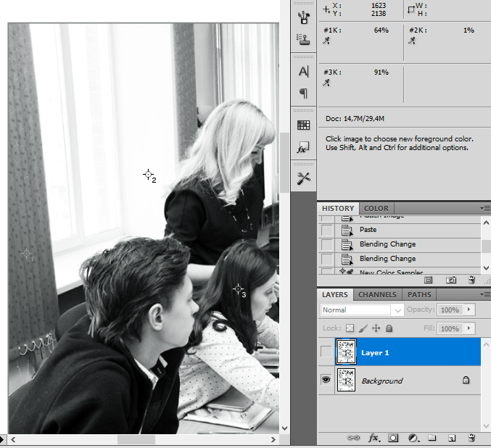Open the History panel flyout menu

tap(485, 208)
